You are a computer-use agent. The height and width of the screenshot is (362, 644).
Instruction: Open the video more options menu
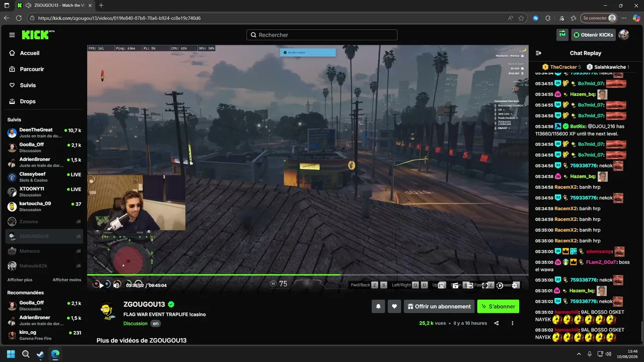tap(512, 323)
